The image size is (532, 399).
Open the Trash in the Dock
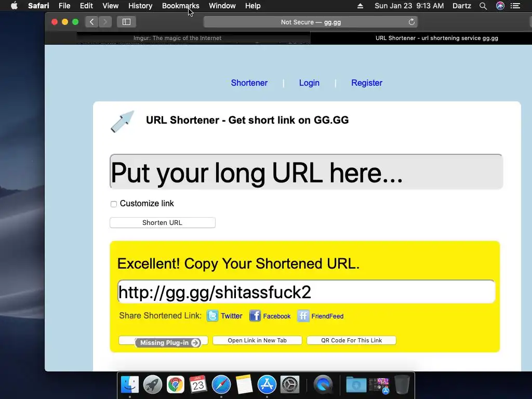(x=402, y=385)
